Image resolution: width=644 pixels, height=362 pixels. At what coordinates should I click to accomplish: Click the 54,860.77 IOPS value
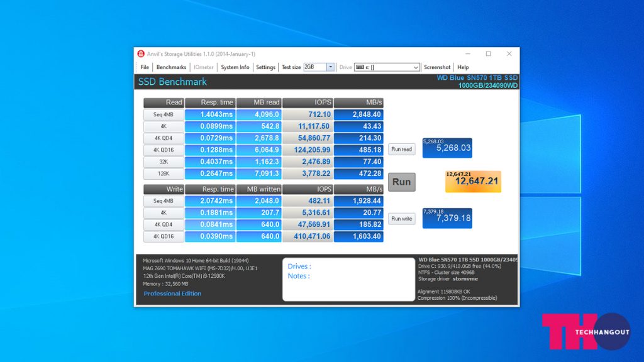308,138
